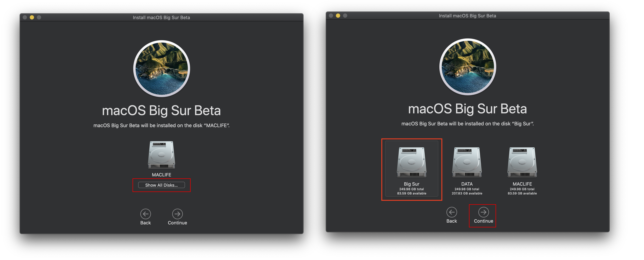The width and height of the screenshot is (644, 260).
Task: Minimize the left installer window
Action: [x=32, y=17]
